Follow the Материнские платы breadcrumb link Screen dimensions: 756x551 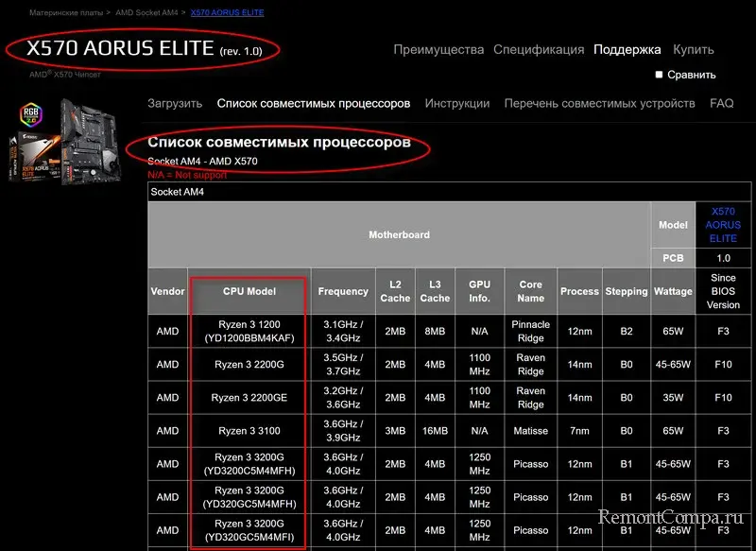click(67, 12)
